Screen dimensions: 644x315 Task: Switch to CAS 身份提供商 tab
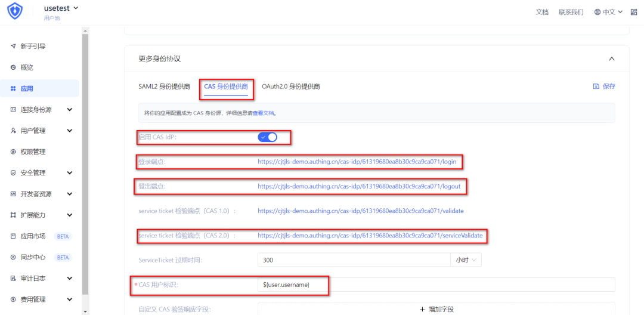(x=226, y=87)
